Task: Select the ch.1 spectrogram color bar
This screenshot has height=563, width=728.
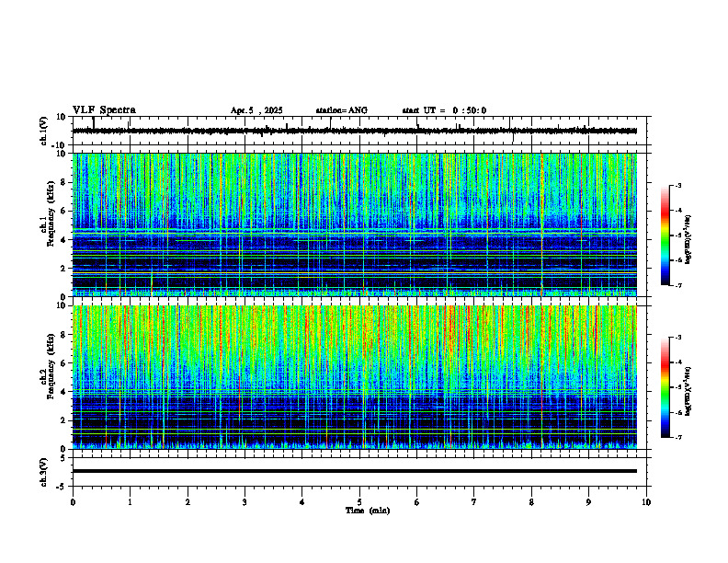Action: point(665,236)
